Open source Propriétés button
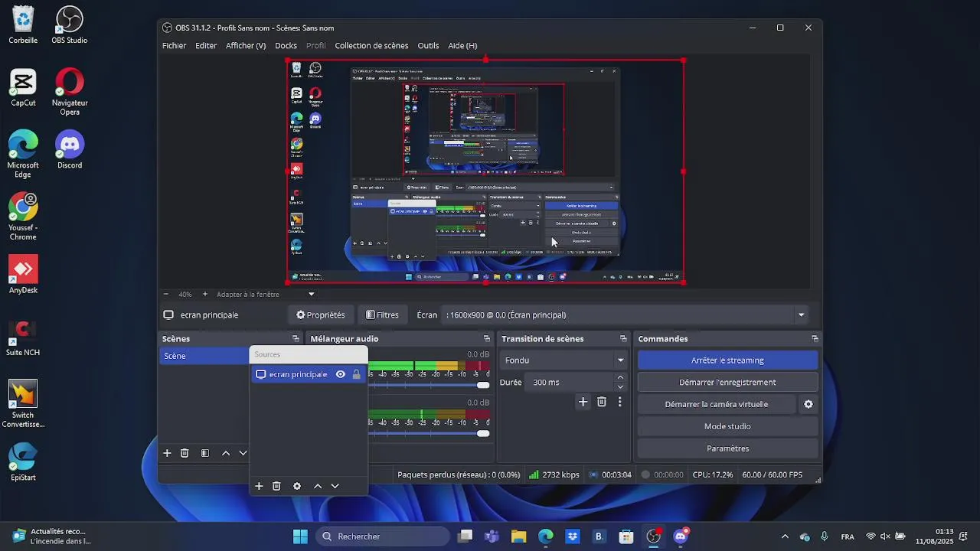This screenshot has width=980, height=551. tap(321, 315)
